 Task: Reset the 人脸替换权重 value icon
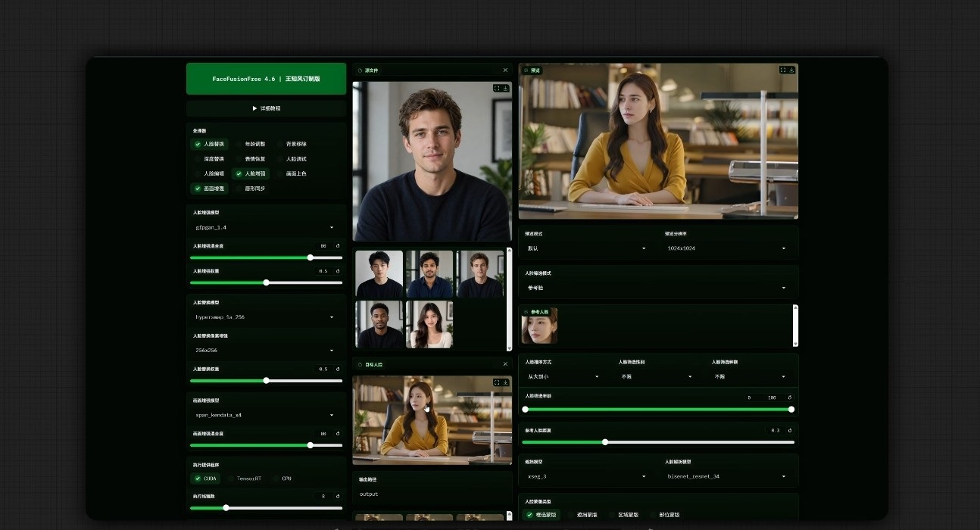coord(338,369)
